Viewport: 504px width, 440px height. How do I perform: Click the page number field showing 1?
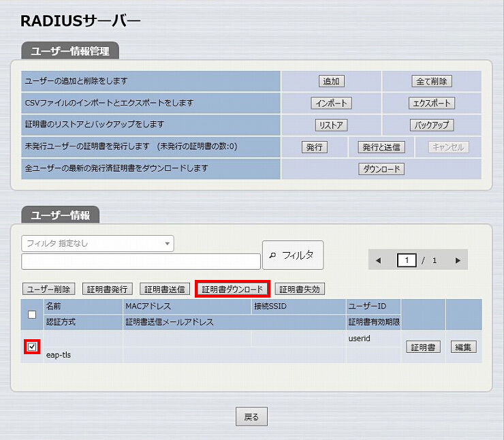click(x=407, y=260)
